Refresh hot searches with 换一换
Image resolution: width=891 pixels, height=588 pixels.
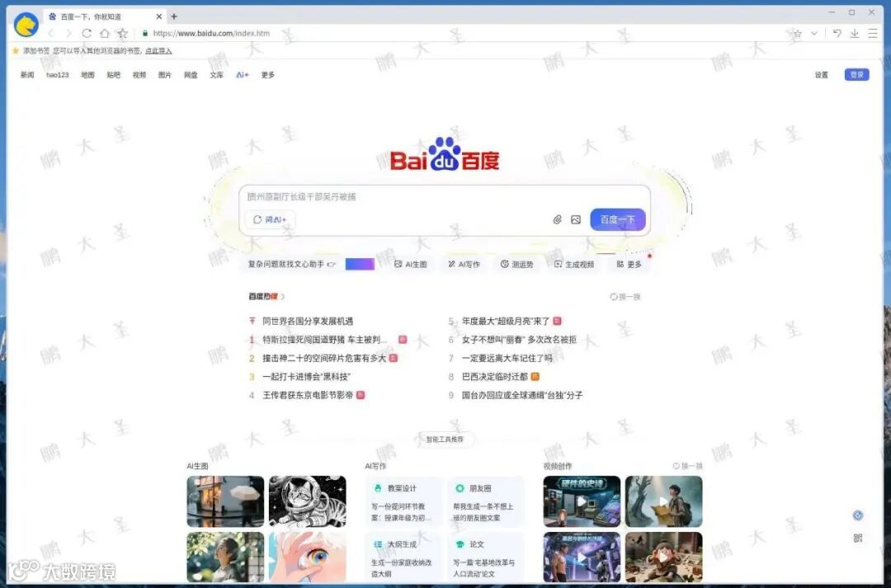(x=625, y=297)
